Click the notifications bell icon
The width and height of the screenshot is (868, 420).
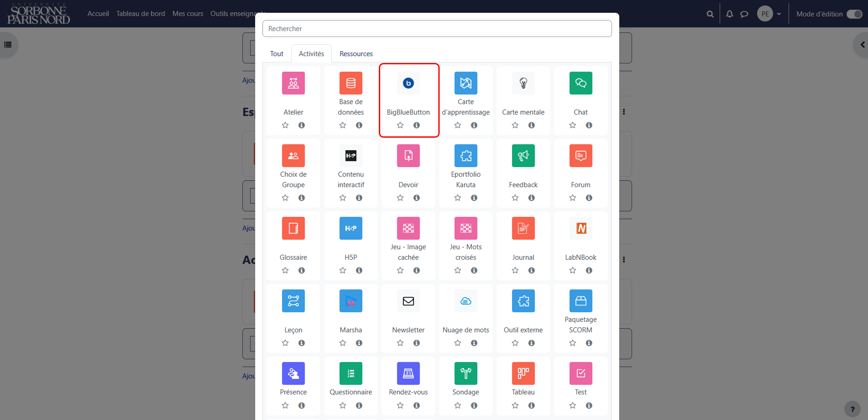coord(730,14)
